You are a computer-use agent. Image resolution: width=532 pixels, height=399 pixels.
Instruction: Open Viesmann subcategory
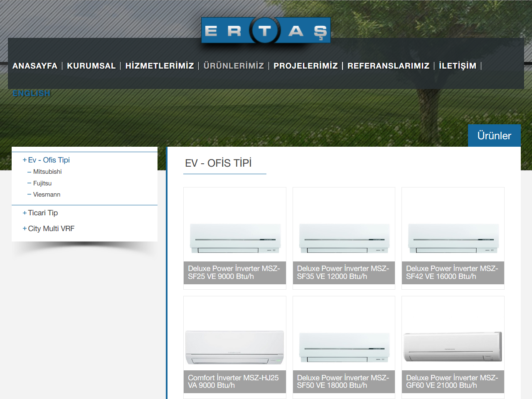(x=47, y=195)
